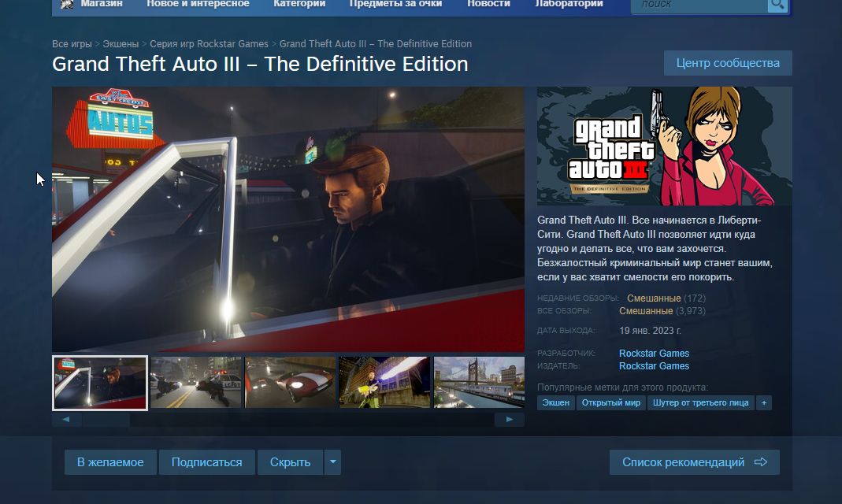This screenshot has width=842, height=504.
Task: Click the release date 19 янв. 2023 г.
Action: [x=650, y=331]
